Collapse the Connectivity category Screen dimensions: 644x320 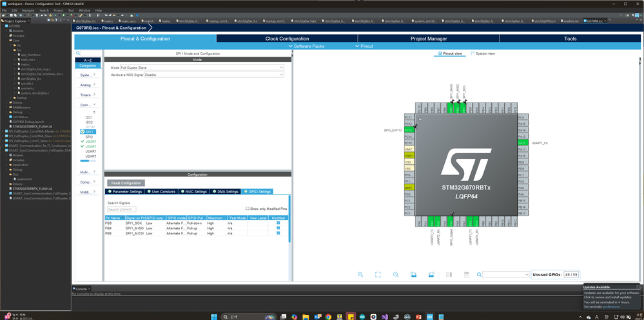(x=88, y=105)
